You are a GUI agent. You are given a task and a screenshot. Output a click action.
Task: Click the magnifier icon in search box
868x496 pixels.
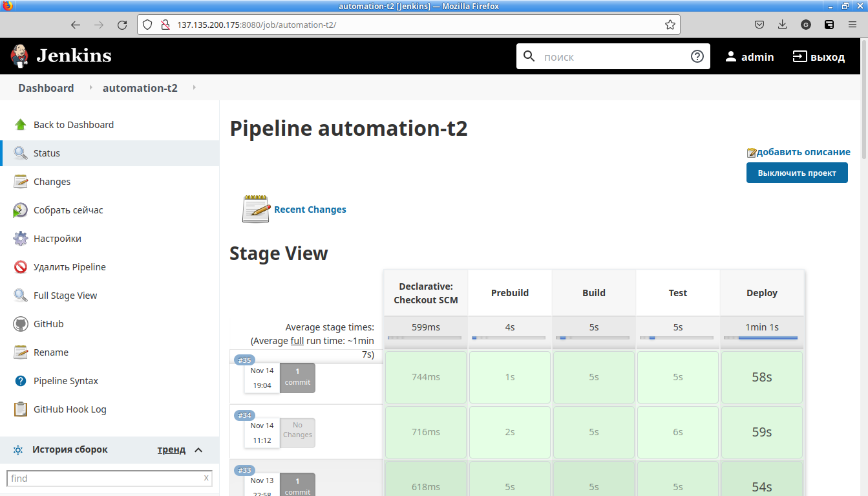(x=529, y=56)
